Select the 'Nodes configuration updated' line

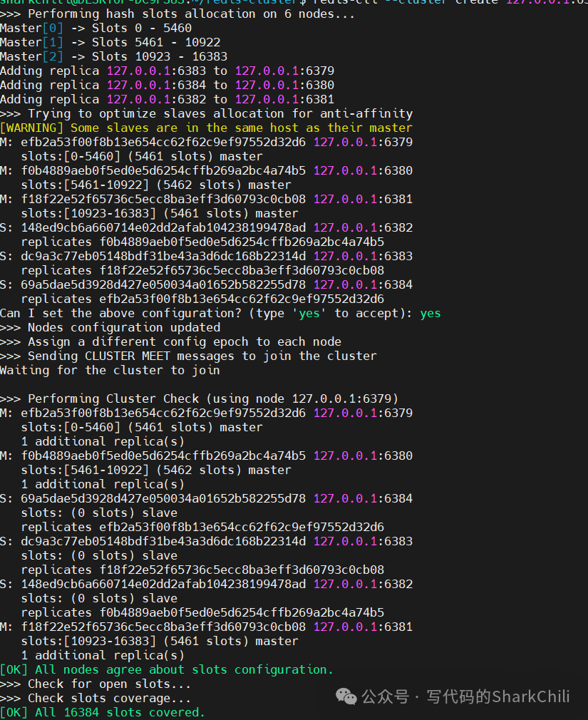[110, 327]
